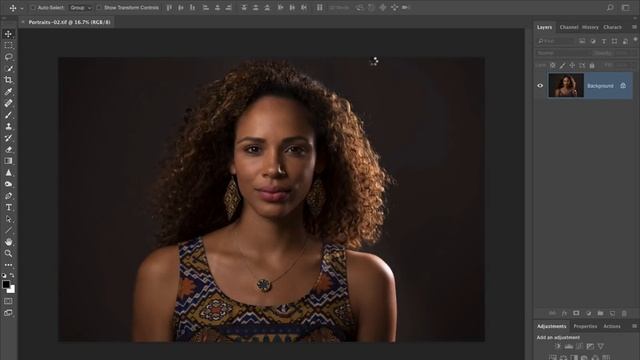Select the Portraits-02.tif document tab
Viewport: 640px width, 360px height.
point(69,22)
